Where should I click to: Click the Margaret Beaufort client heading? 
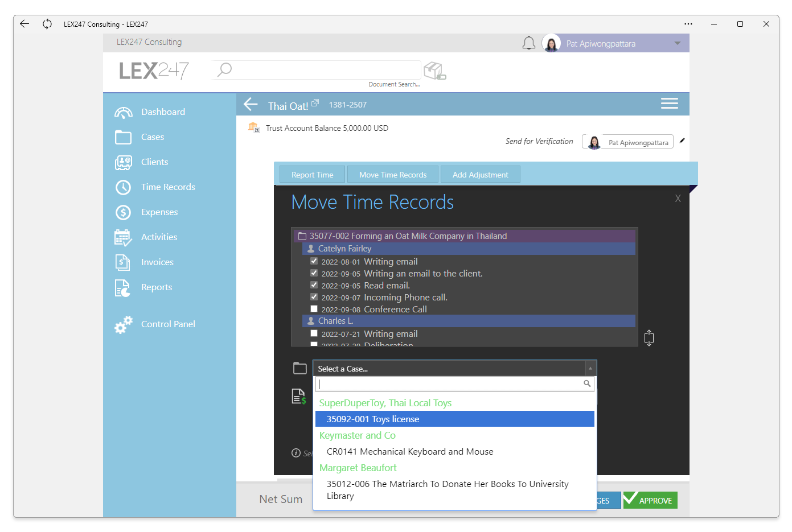[358, 468]
